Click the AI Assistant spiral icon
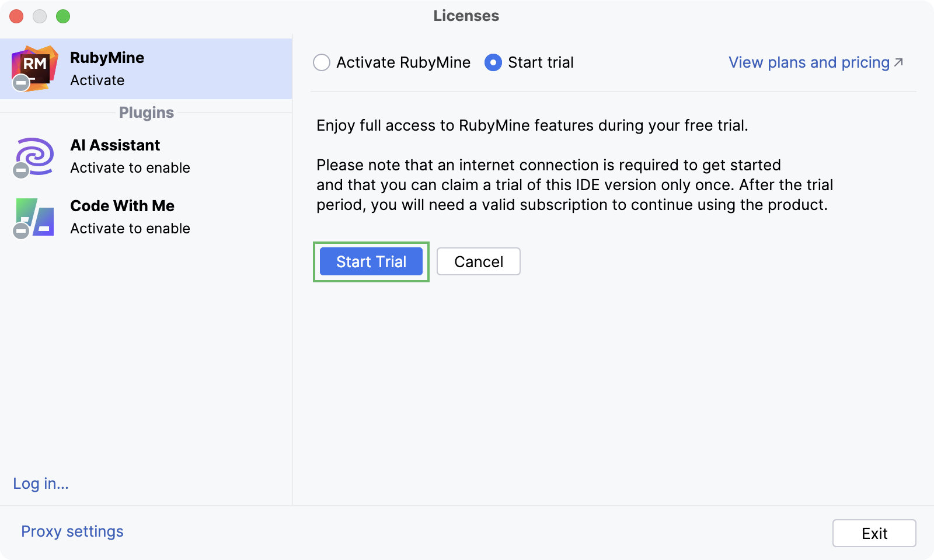Viewport: 934px width, 560px height. coord(34,156)
